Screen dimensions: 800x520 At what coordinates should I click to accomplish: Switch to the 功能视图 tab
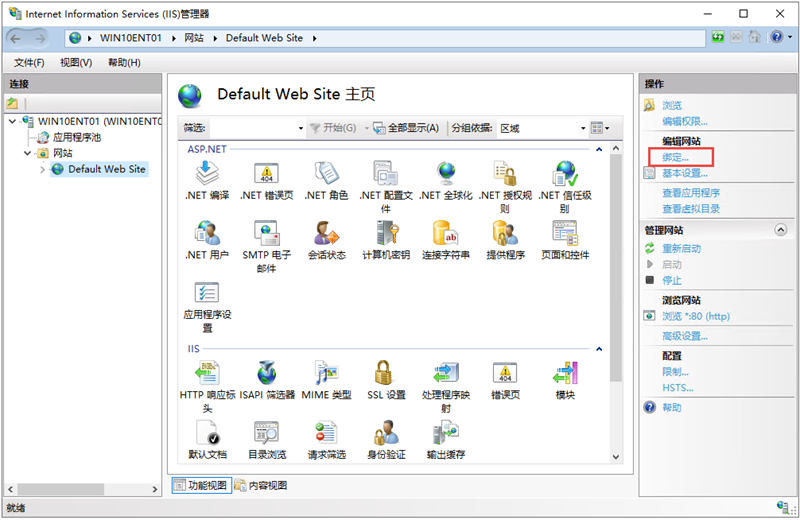[202, 485]
